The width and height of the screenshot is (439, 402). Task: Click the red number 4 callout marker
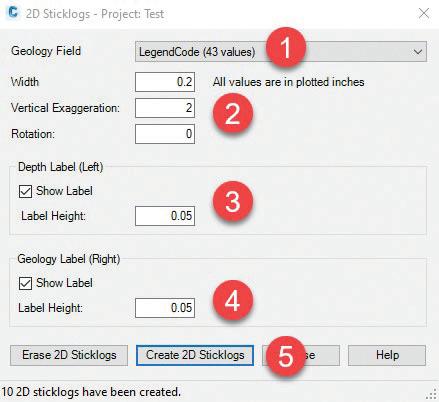pyautogui.click(x=233, y=300)
